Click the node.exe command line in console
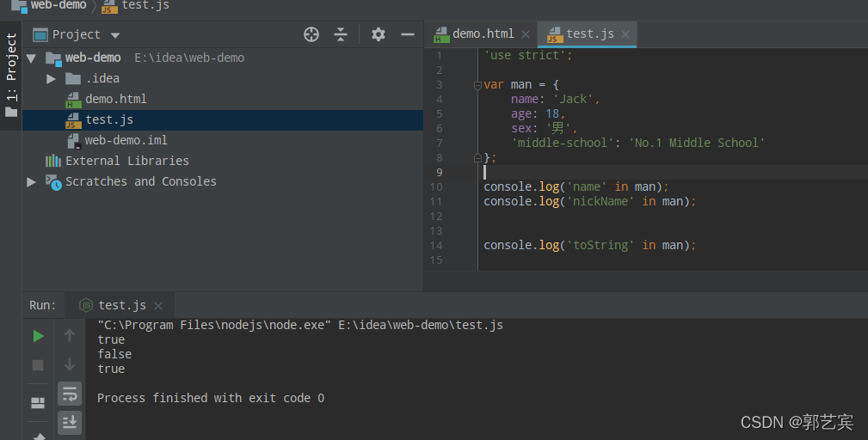Image resolution: width=868 pixels, height=440 pixels. (300, 325)
